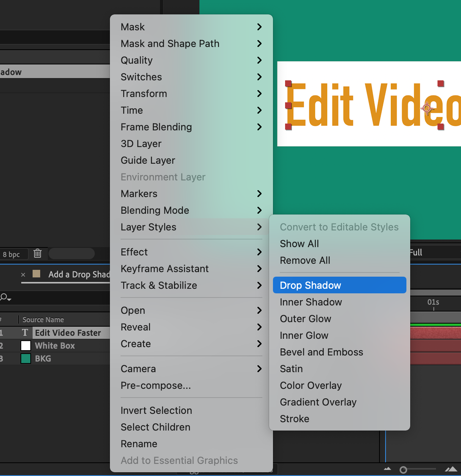Open the Full resolution dropdown

tap(435, 252)
